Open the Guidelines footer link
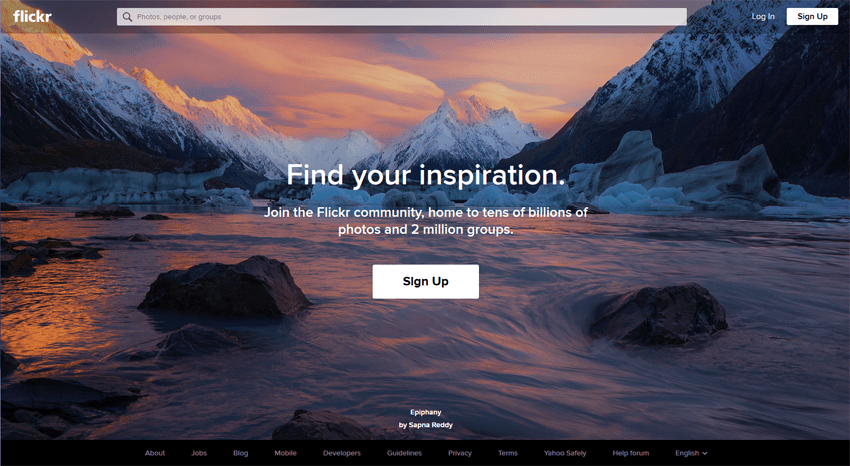This screenshot has height=466, width=850. pyautogui.click(x=404, y=453)
